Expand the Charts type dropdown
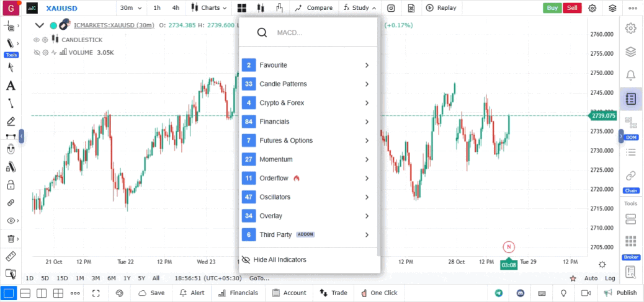This screenshot has width=644, height=302. 209,8
